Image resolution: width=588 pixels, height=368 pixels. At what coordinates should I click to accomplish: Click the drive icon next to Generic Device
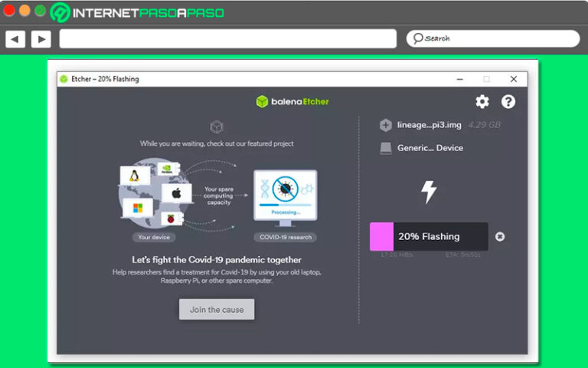[x=385, y=148]
